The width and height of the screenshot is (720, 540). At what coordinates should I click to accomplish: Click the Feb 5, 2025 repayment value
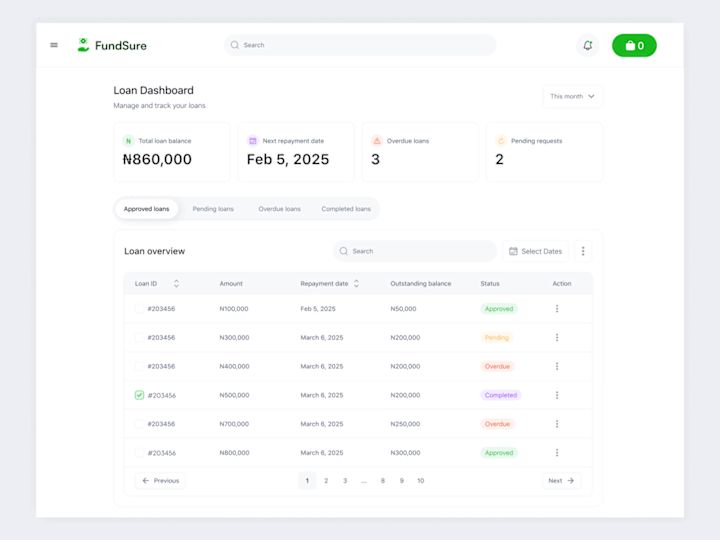pos(288,159)
